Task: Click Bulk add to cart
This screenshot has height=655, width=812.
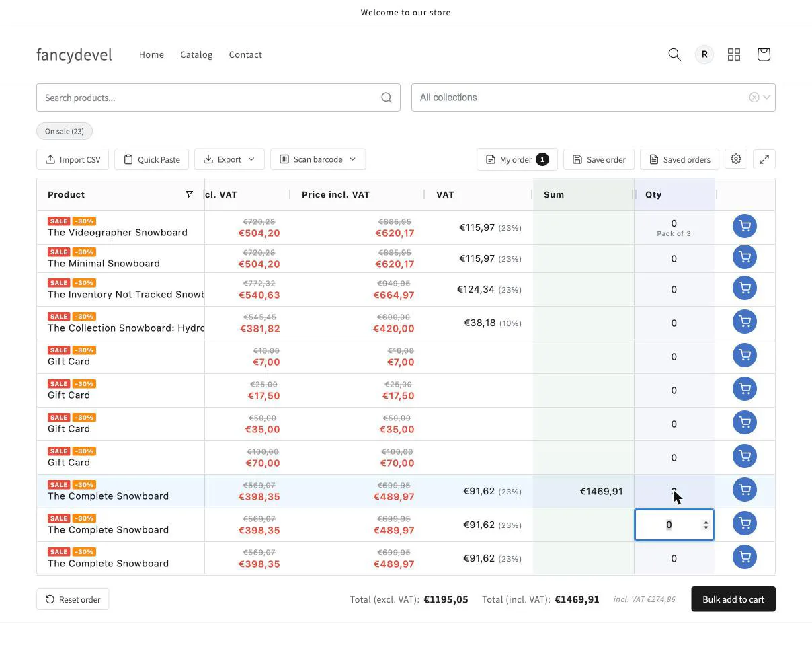Action: click(x=733, y=599)
